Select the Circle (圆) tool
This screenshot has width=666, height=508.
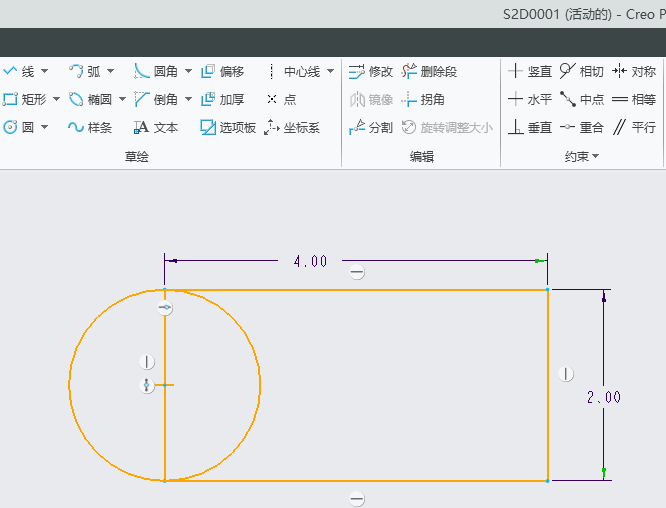(18, 127)
